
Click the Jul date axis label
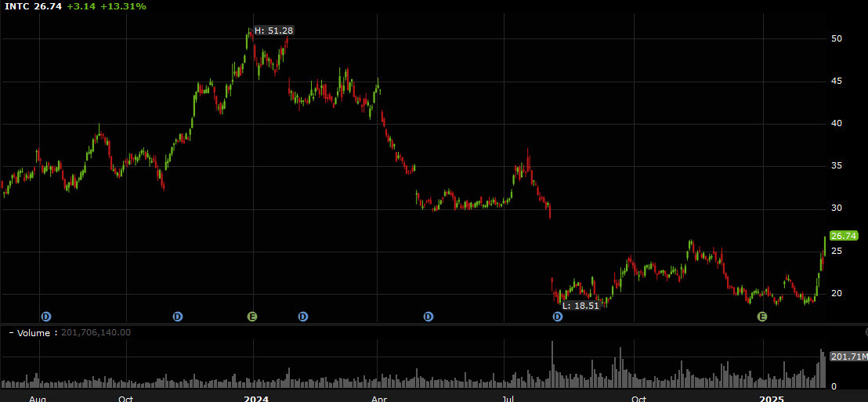coord(508,399)
